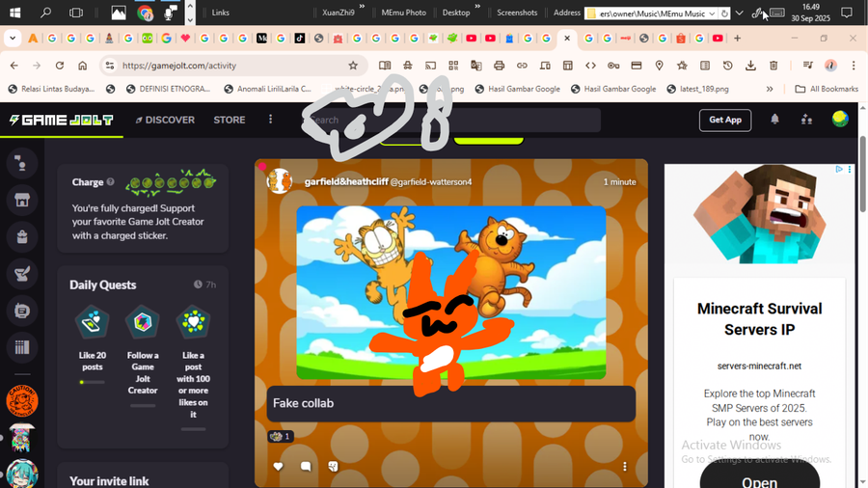Open the friends icon beside bell
This screenshot has width=868, height=488.
pos(806,120)
